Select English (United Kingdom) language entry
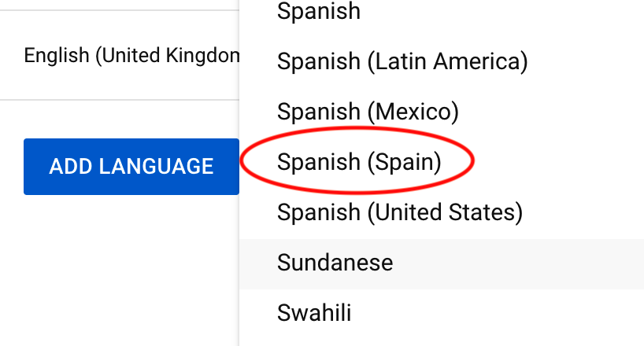 coord(131,56)
